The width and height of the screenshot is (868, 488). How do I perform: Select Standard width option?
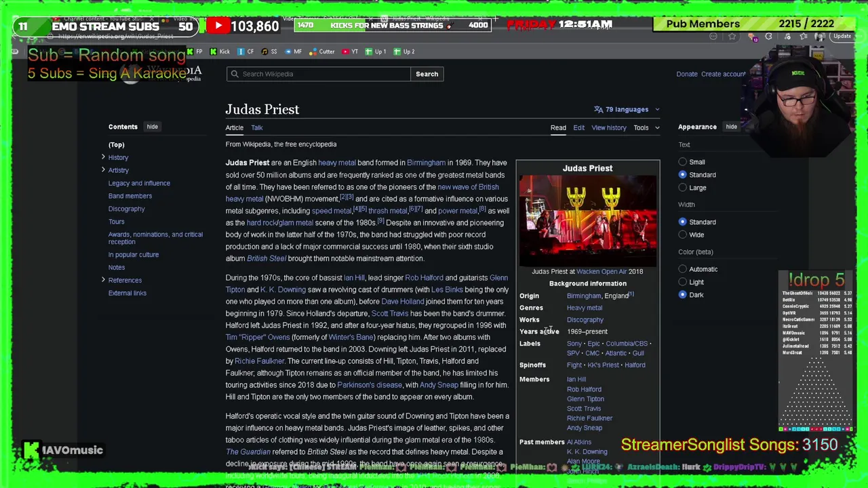click(x=683, y=222)
